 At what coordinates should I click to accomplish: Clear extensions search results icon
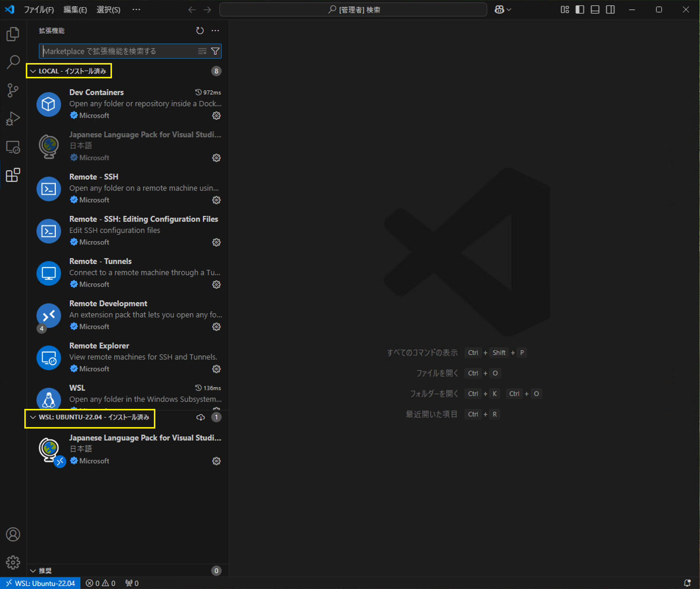pos(202,51)
